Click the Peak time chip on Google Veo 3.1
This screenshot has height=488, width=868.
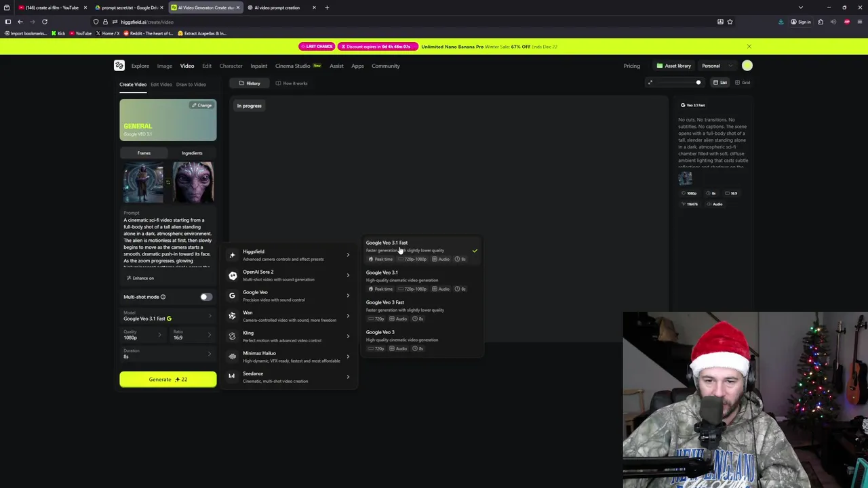click(x=380, y=289)
